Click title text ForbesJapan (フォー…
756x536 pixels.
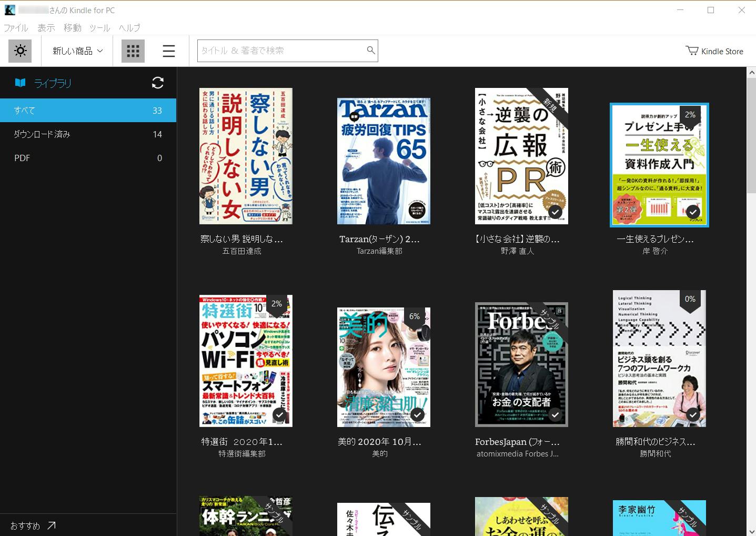tap(517, 442)
